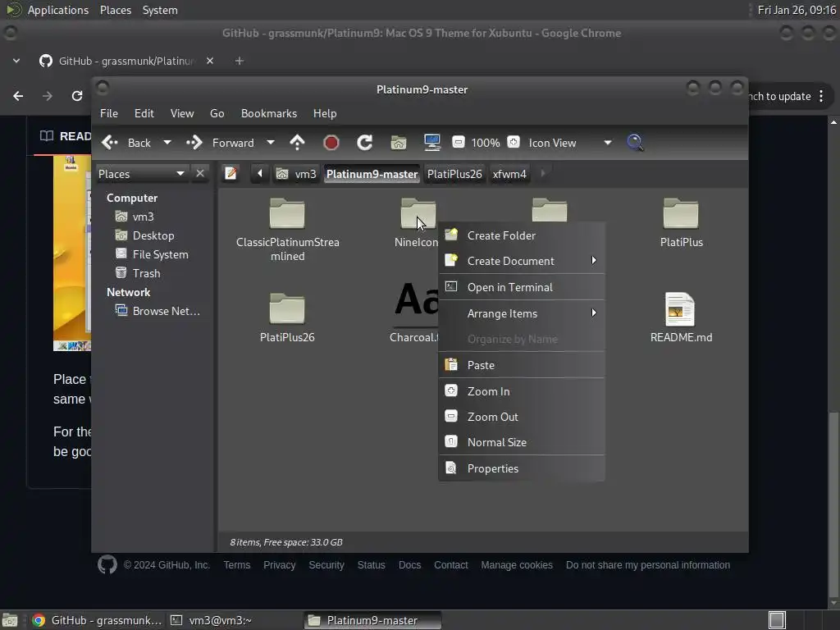The width and height of the screenshot is (840, 630).
Task: Open Icon View mode dropdown
Action: click(x=570, y=143)
